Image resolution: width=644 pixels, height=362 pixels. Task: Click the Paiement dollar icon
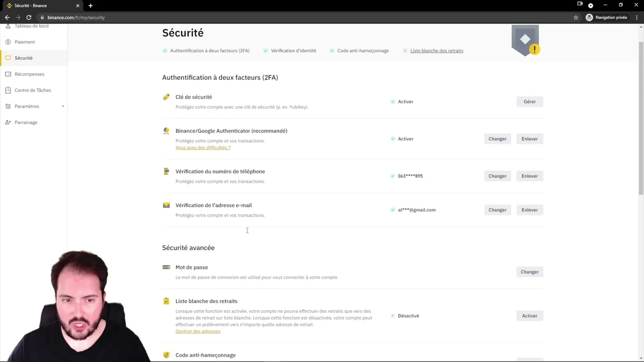point(8,42)
